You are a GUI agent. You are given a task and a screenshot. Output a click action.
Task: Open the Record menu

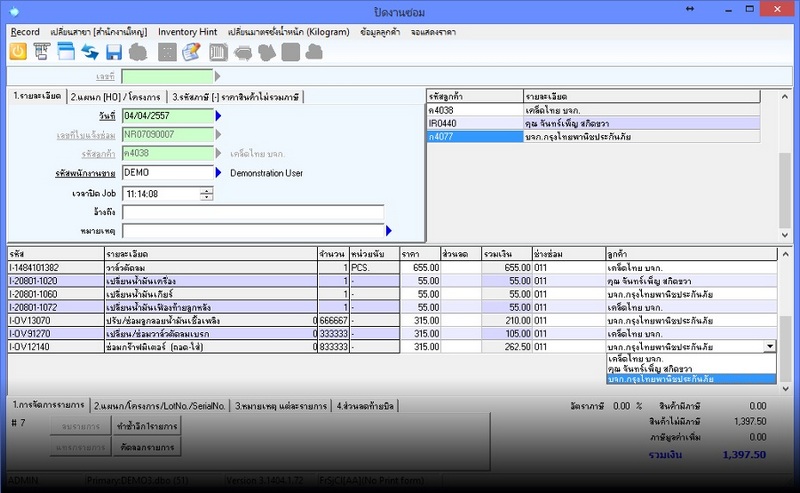[25, 32]
